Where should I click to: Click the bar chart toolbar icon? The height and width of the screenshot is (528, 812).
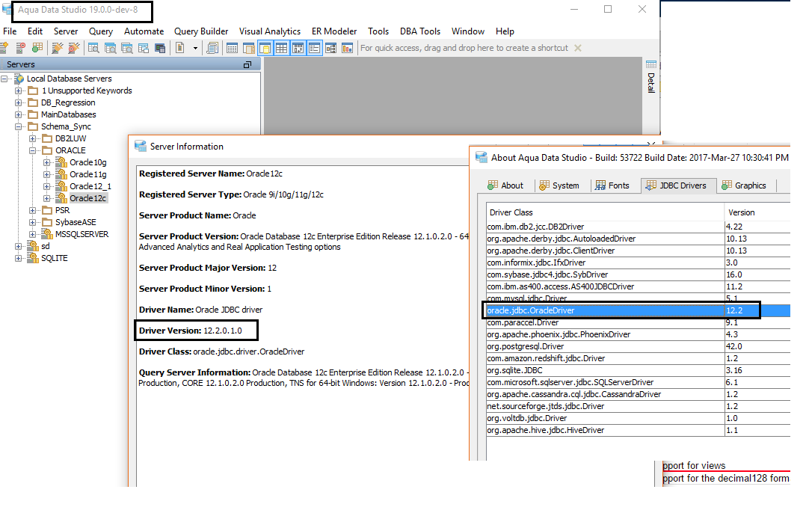click(x=348, y=48)
